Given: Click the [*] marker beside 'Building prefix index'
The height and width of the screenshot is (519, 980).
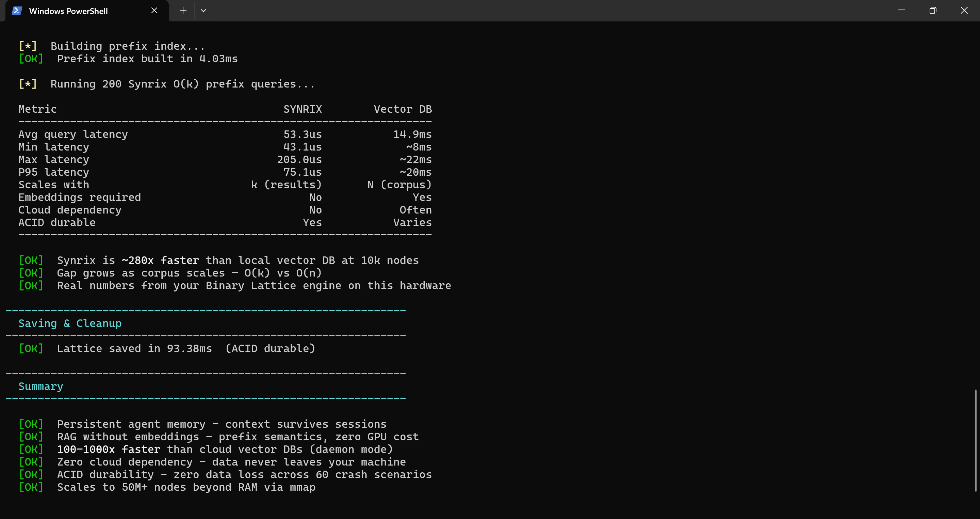Looking at the screenshot, I should click(28, 46).
